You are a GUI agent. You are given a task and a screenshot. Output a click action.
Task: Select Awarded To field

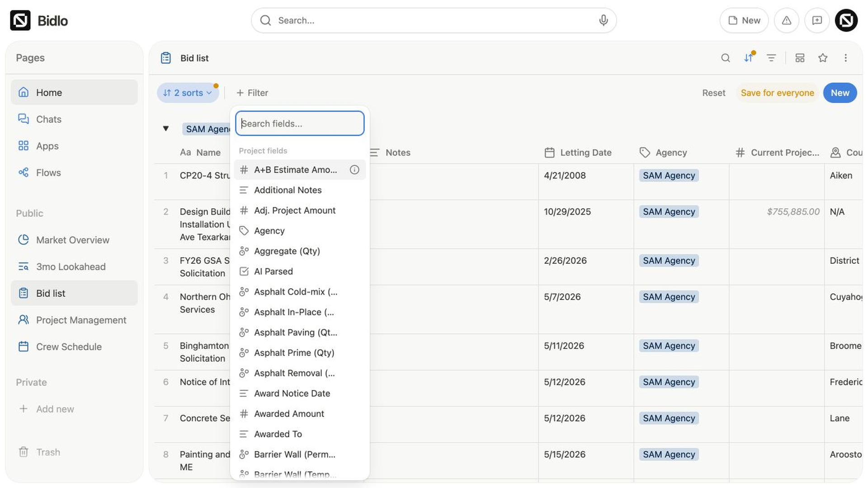point(300,434)
